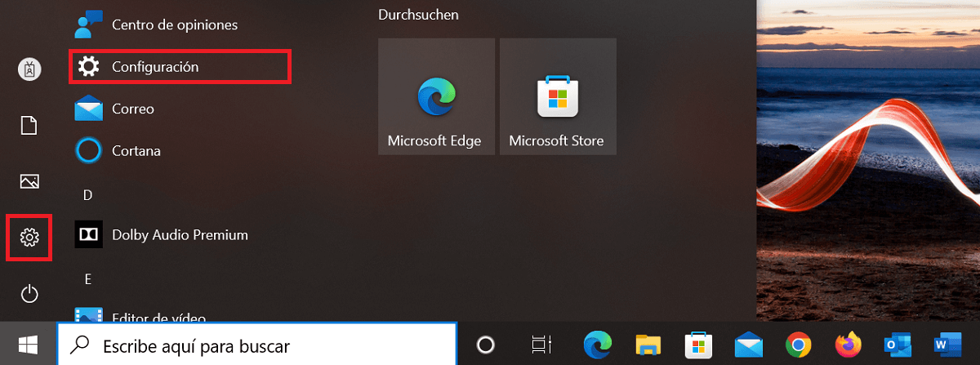This screenshot has width=980, height=365.
Task: Open Editor de vídeo app
Action: click(140, 315)
